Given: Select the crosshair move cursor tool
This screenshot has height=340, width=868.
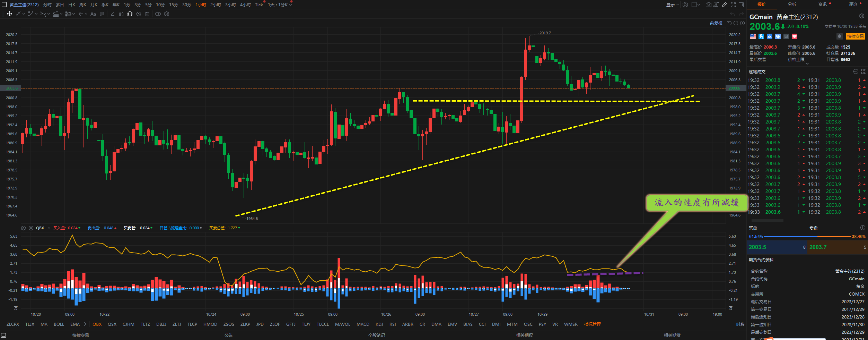Looking at the screenshot, I should tap(9, 14).
